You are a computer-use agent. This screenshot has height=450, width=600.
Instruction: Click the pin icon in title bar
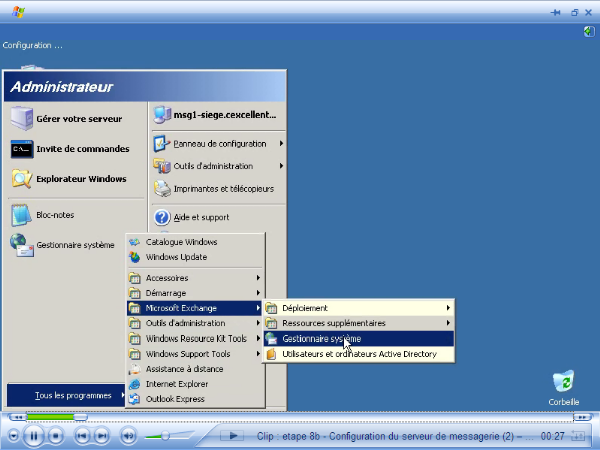555,13
